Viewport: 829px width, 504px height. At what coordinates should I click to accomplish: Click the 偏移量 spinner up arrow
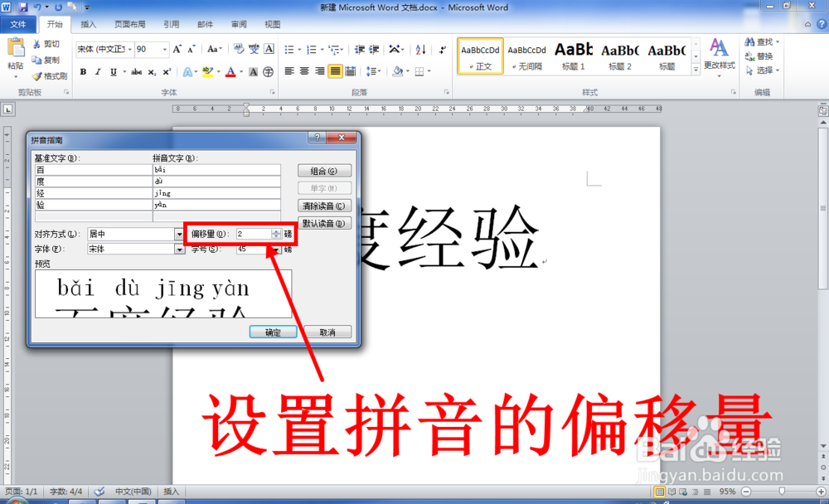(277, 230)
